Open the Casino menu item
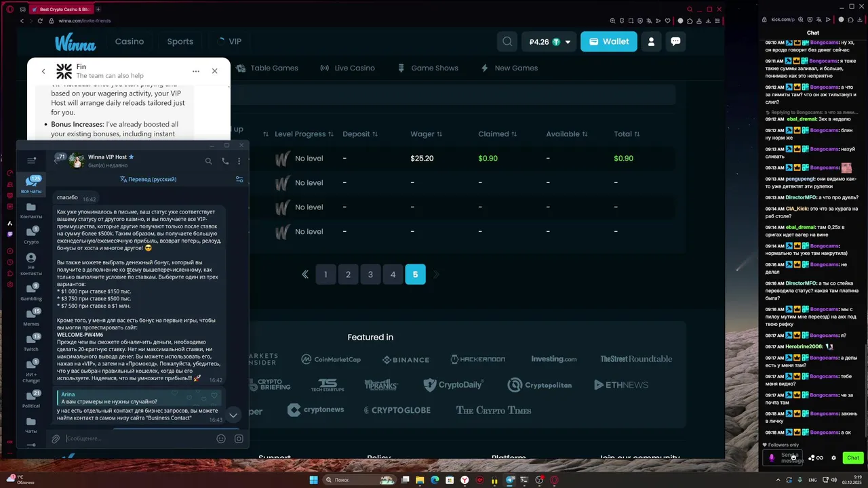The height and width of the screenshot is (488, 868). 130,41
